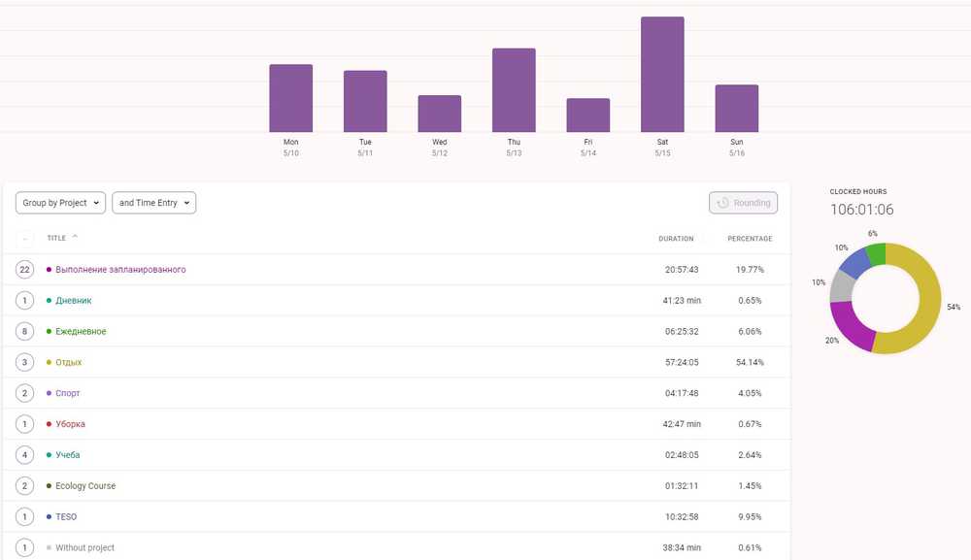
Task: Open the Уборка project link
Action: (70, 424)
